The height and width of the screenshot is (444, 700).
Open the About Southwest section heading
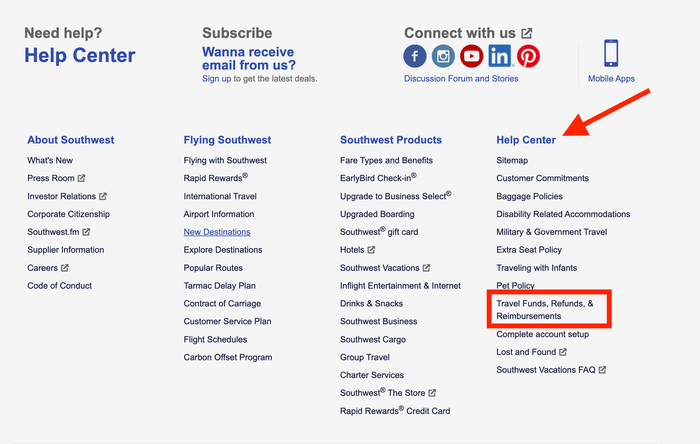pyautogui.click(x=71, y=140)
